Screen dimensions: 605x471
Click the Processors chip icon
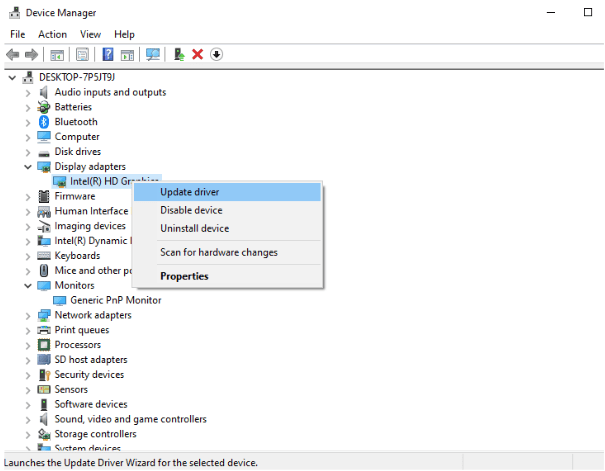coord(44,344)
